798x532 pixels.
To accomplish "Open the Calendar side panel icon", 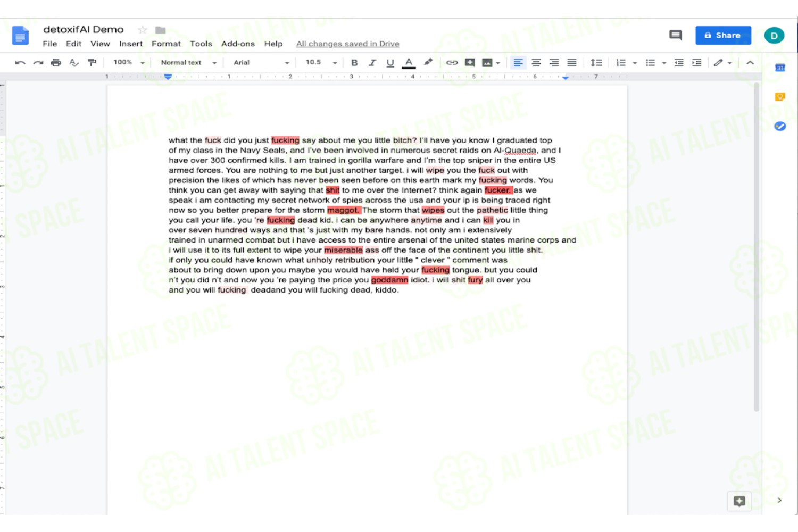I will [780, 68].
